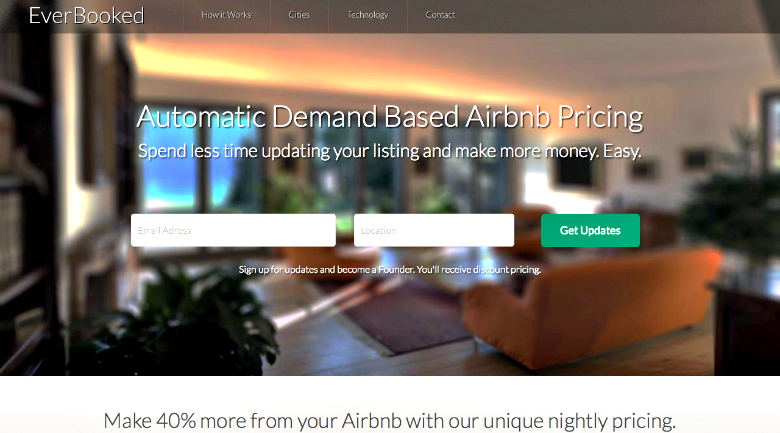This screenshot has width=780, height=433.
Task: Focus the Location input field
Action: pyautogui.click(x=434, y=230)
